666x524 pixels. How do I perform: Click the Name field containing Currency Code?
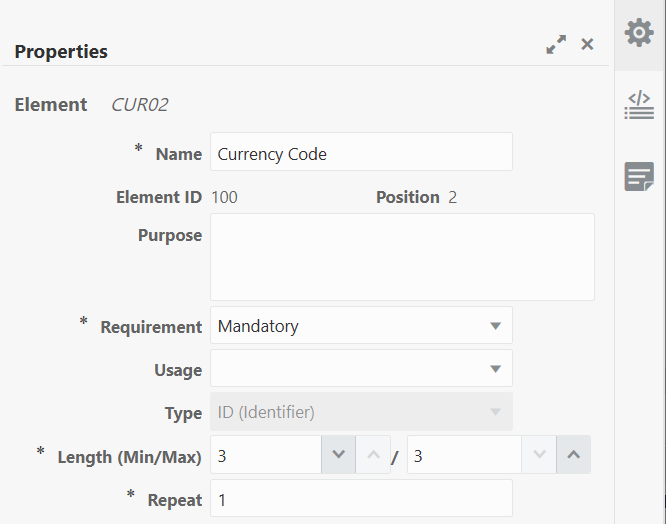(x=361, y=153)
